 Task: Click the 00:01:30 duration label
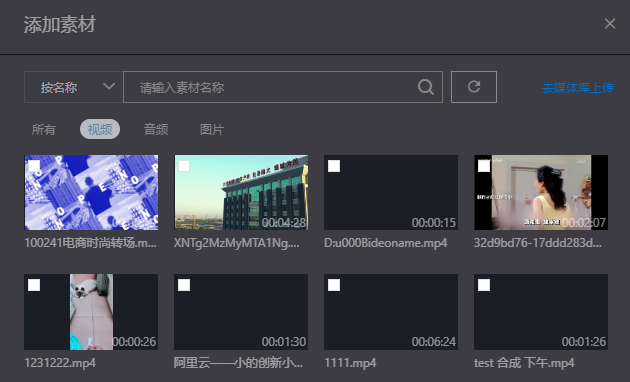[284, 341]
